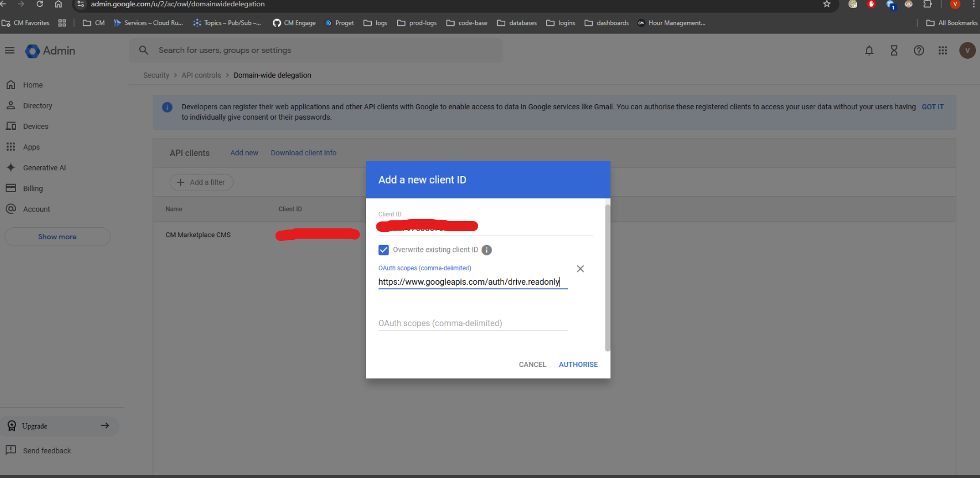Screen dimensions: 980x478
Task: Go to API controls breadcrumb
Action: pyautogui.click(x=201, y=75)
